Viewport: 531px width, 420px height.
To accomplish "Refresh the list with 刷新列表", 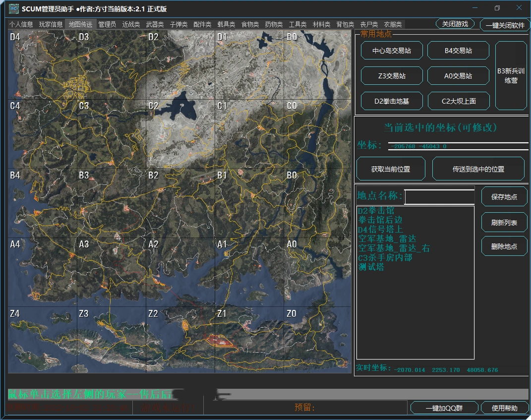I will coord(504,223).
